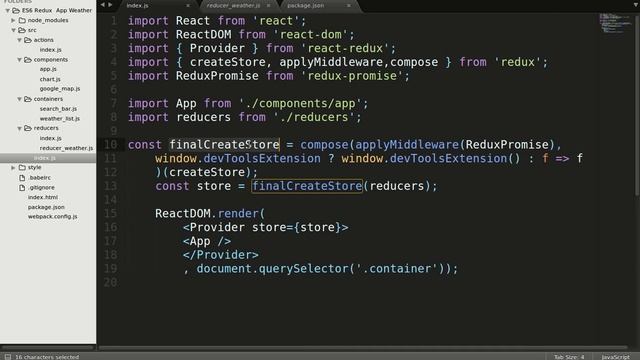This screenshot has height=360, width=640.
Task: Click the .babelrc file icon
Action: pos(22,178)
